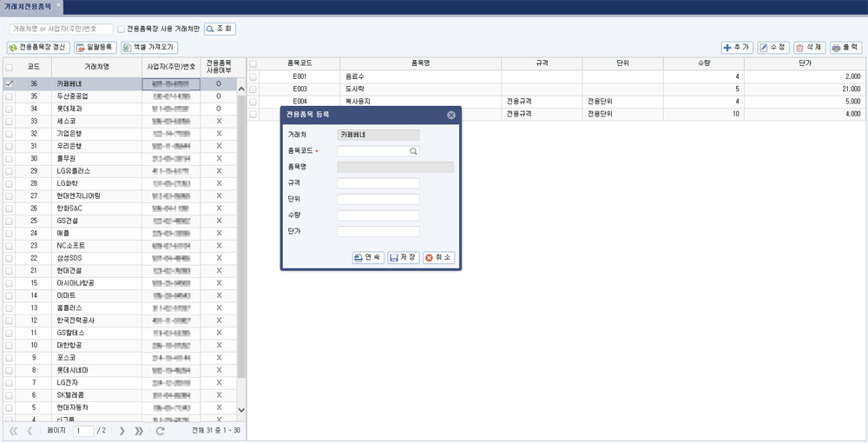Click the 조회 search button

point(220,29)
